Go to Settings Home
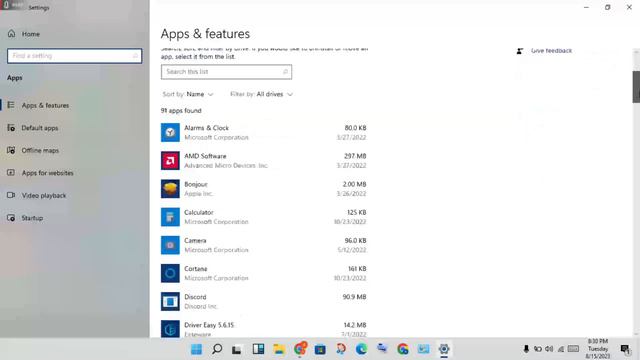The height and width of the screenshot is (360, 640). coord(24,34)
